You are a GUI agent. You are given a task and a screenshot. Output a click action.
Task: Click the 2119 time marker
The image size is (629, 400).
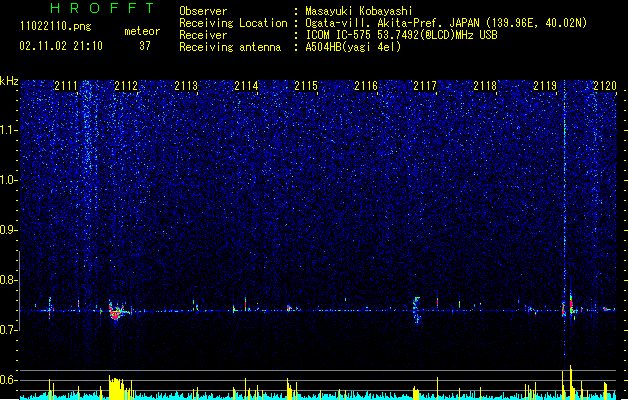pyautogui.click(x=545, y=86)
